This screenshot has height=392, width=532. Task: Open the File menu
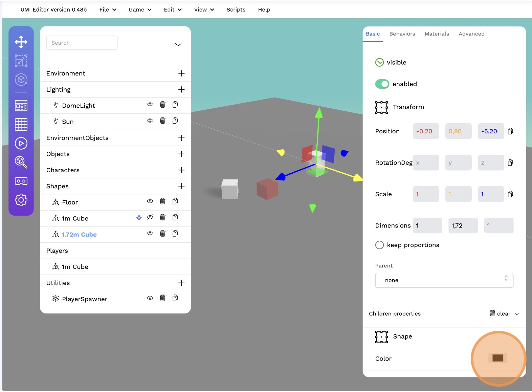[x=108, y=9]
